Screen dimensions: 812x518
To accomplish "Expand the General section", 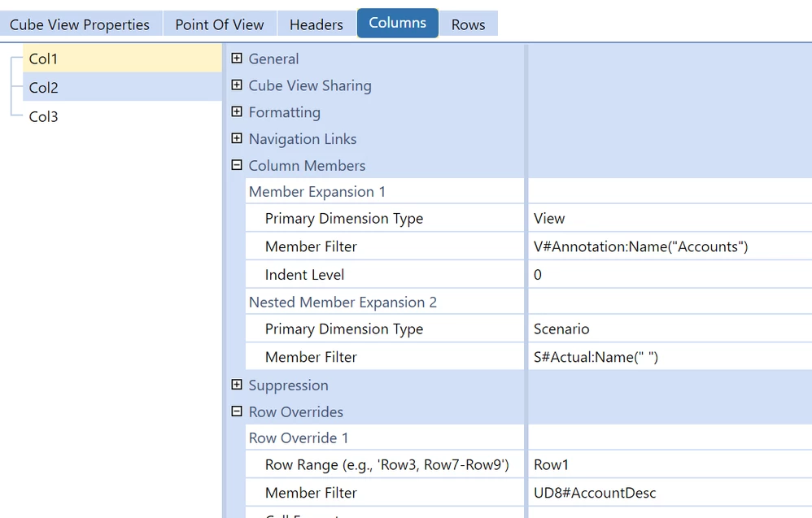I will tap(237, 58).
